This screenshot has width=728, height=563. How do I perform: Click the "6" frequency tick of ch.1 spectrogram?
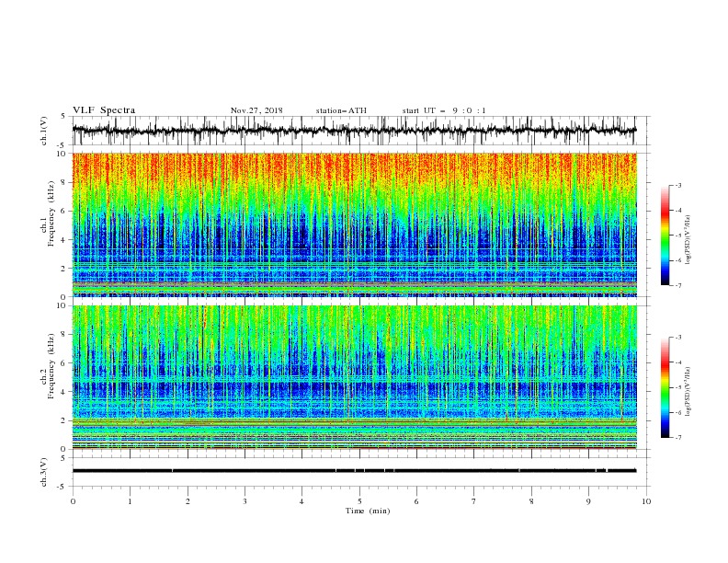click(63, 212)
